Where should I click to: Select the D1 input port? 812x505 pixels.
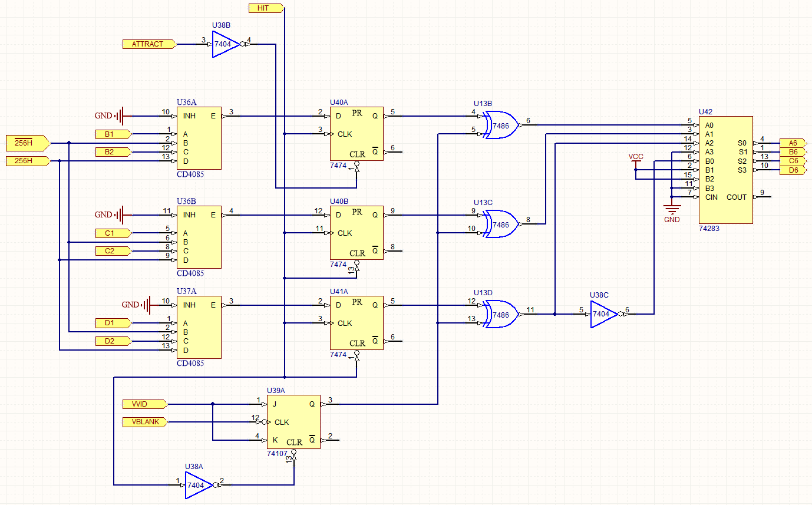coord(113,324)
